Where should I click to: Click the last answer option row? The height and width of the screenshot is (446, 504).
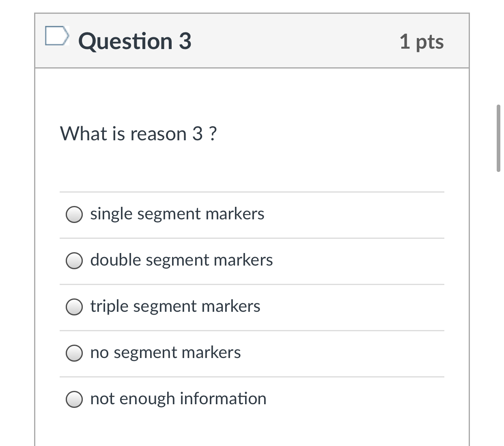[252, 399]
